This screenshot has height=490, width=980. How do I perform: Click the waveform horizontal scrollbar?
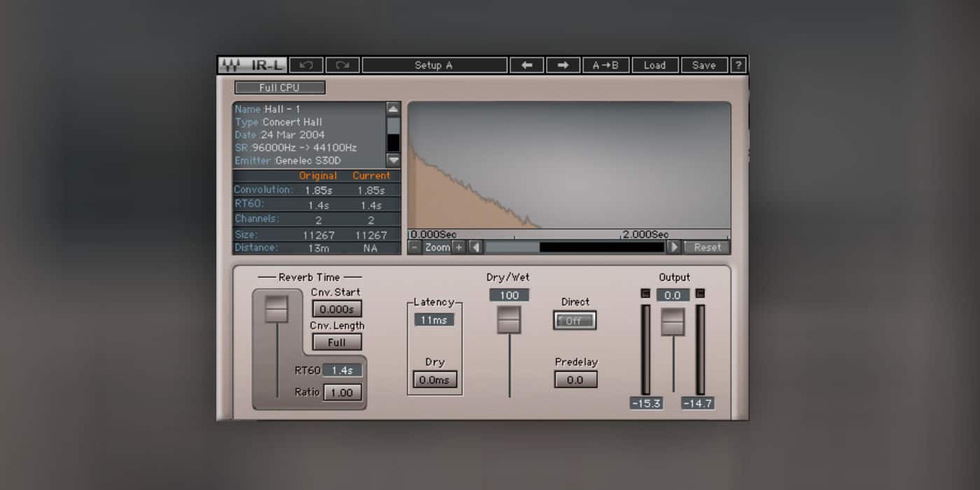[575, 247]
